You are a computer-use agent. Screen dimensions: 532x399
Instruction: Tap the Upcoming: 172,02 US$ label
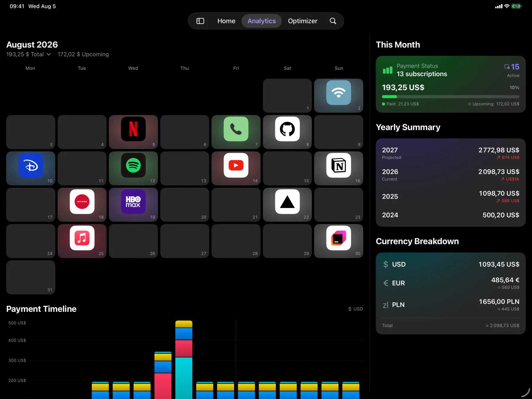(x=494, y=104)
